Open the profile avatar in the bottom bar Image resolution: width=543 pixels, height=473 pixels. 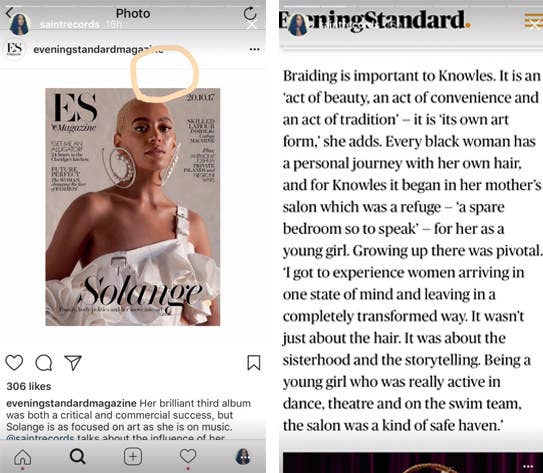tap(243, 456)
